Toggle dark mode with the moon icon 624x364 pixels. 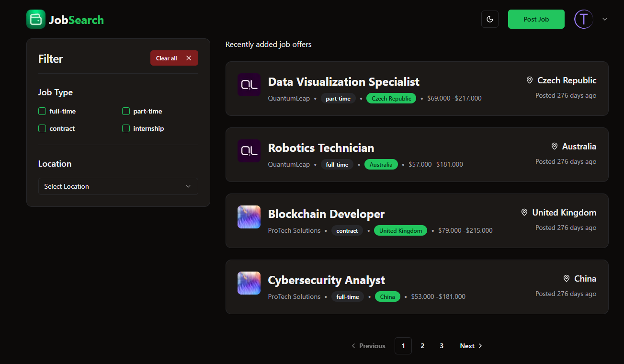[489, 19]
